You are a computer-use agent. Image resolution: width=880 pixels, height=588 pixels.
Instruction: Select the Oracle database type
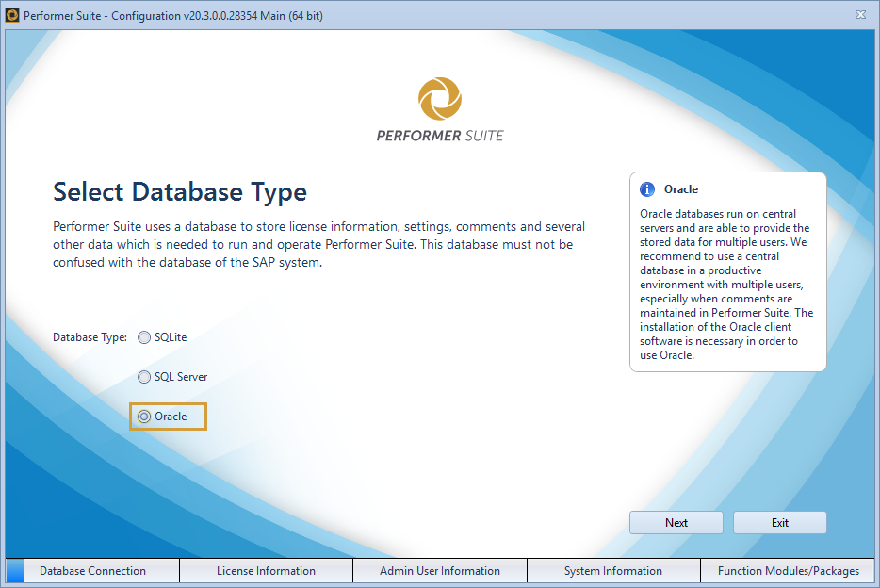146,416
